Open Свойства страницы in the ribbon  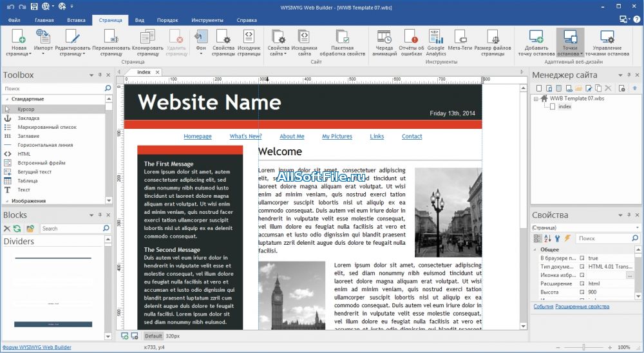223,43
